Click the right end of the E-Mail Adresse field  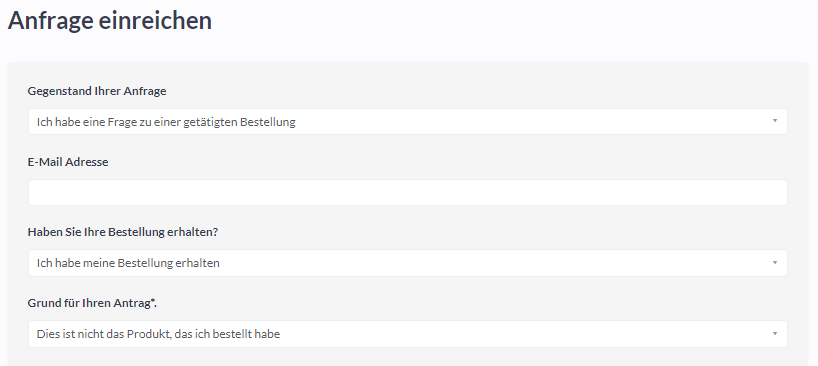(777, 192)
